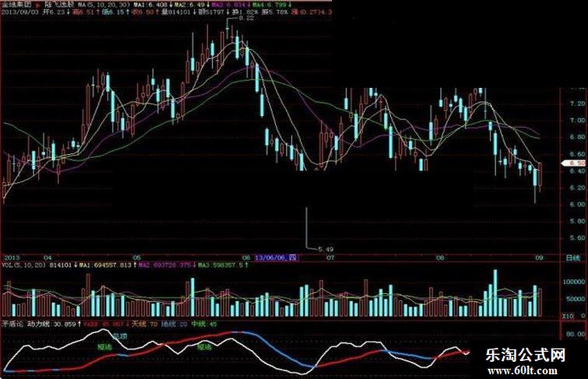The height and width of the screenshot is (379, 588).
Task: Click the 天线 70 indicator value
Action: (x=144, y=324)
